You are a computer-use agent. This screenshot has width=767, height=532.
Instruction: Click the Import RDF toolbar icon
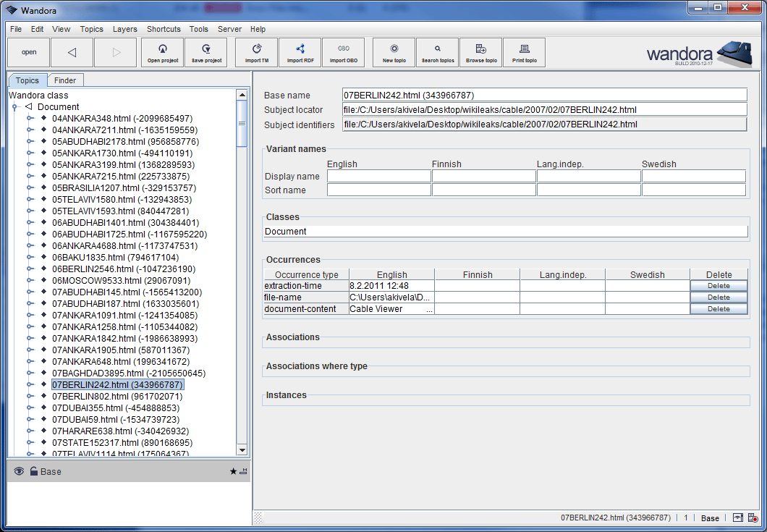point(300,52)
